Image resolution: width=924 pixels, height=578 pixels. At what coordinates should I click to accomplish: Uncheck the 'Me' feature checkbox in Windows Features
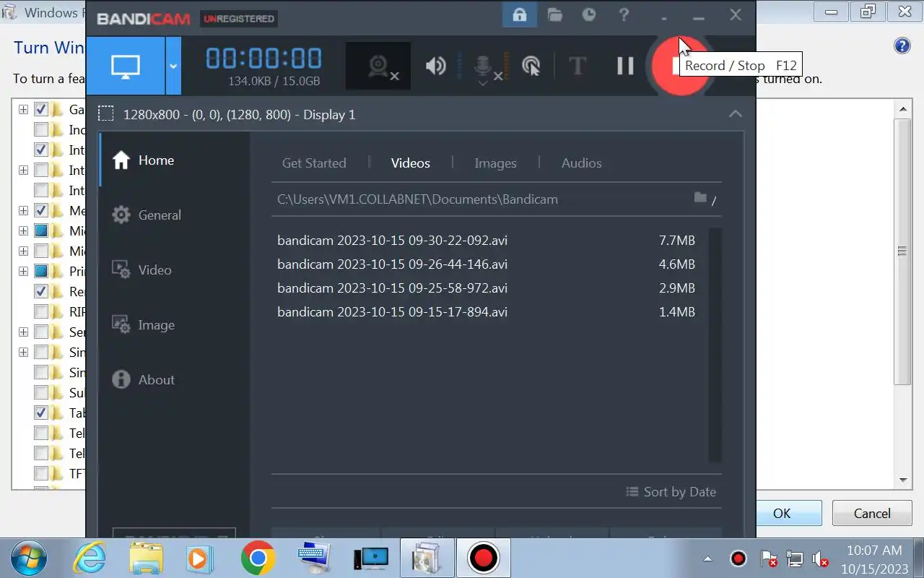point(41,211)
